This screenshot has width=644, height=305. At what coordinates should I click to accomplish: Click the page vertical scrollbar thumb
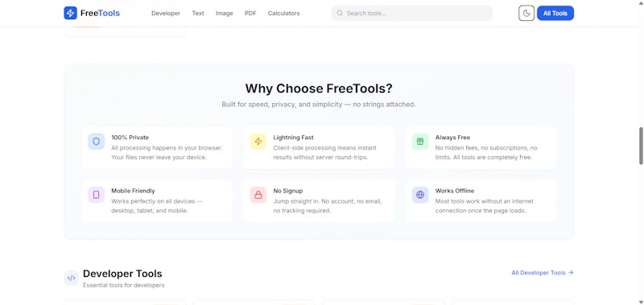pyautogui.click(x=641, y=146)
